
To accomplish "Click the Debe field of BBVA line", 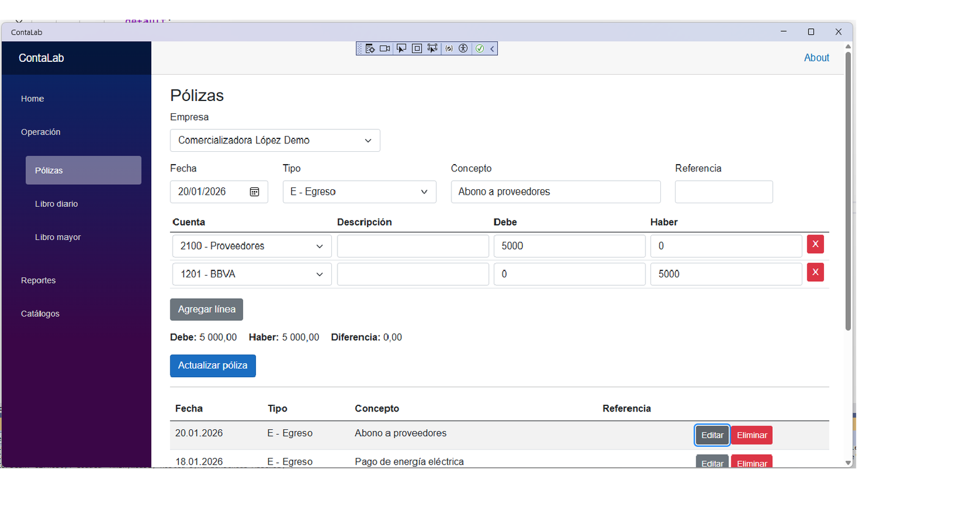I will [x=570, y=274].
